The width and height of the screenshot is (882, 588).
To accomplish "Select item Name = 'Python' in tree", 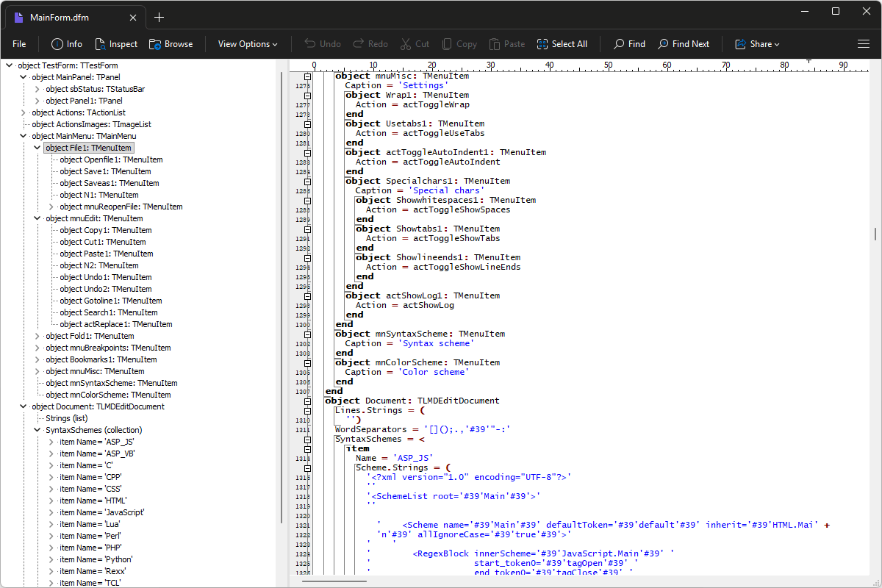I will point(96,559).
